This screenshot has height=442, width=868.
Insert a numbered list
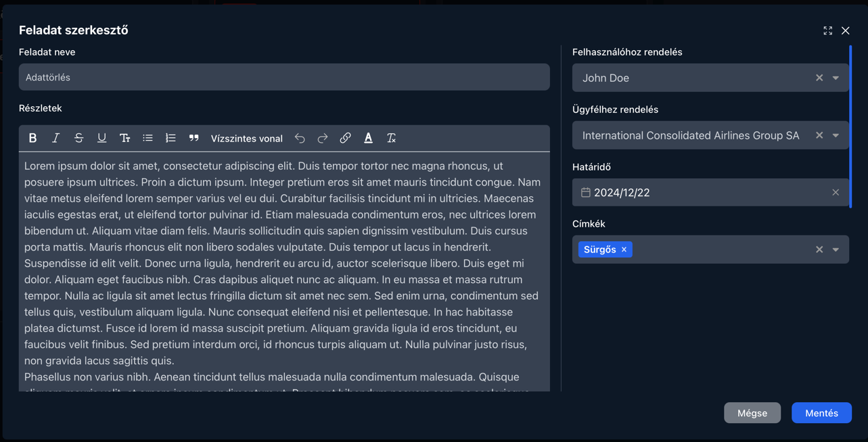(170, 138)
